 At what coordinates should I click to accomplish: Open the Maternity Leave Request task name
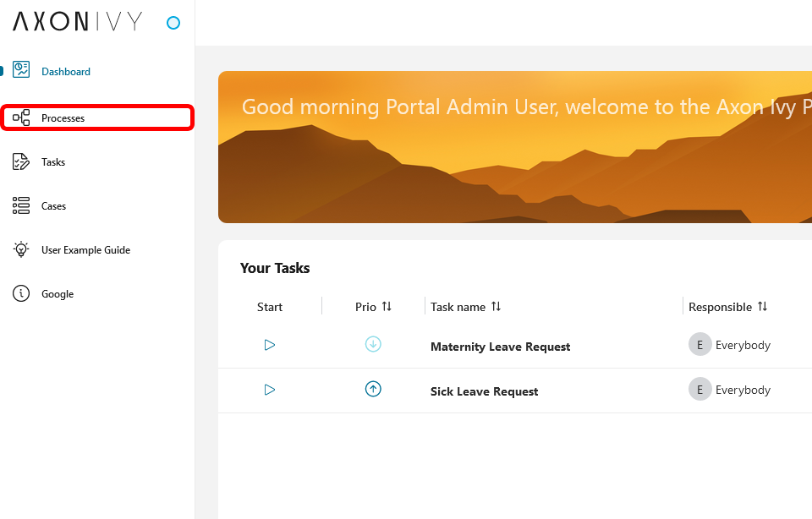coord(500,347)
